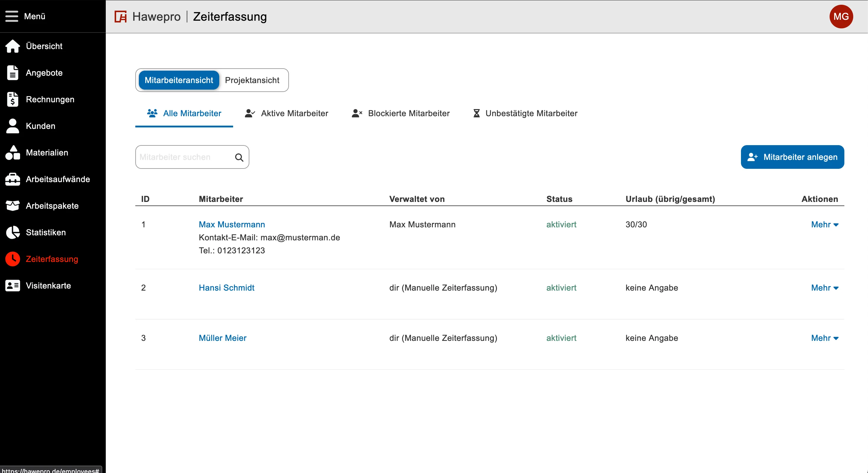Open Hansi Schmidt employee link
Viewport: 868px width, 473px height.
tap(226, 288)
